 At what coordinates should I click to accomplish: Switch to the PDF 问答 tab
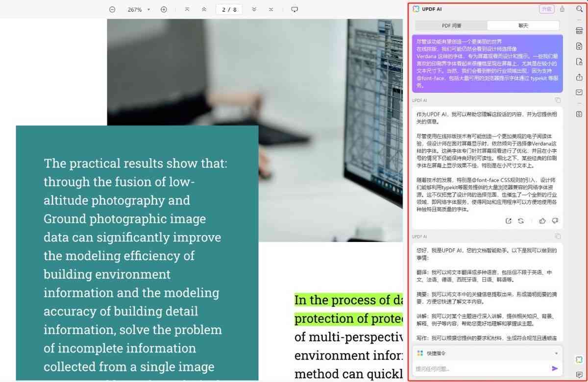coord(451,25)
